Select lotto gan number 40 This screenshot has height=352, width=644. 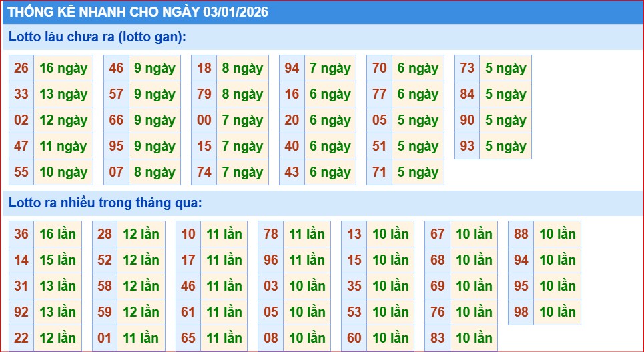pyautogui.click(x=292, y=146)
